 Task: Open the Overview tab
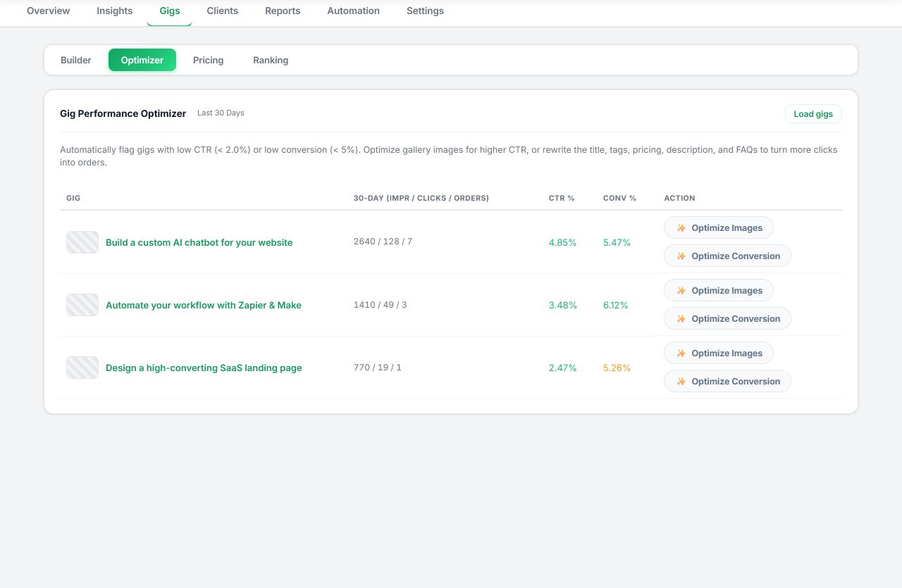click(48, 11)
